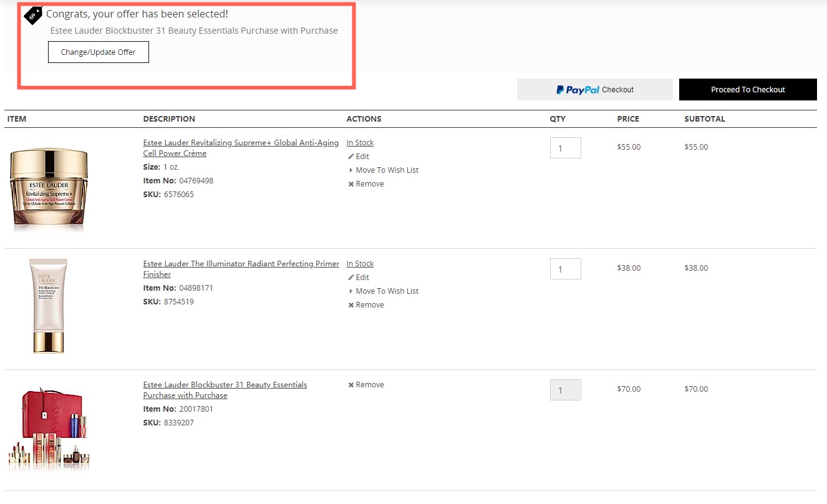This screenshot has width=827, height=504.
Task: Click X icon on Blockbuster Remove
Action: pos(351,385)
